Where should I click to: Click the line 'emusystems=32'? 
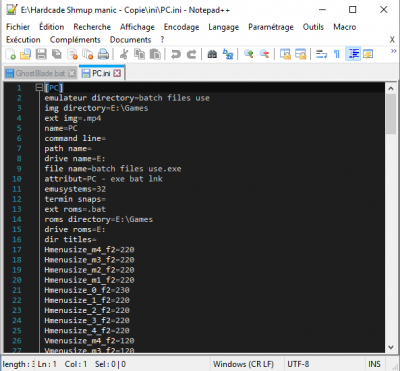coord(75,189)
